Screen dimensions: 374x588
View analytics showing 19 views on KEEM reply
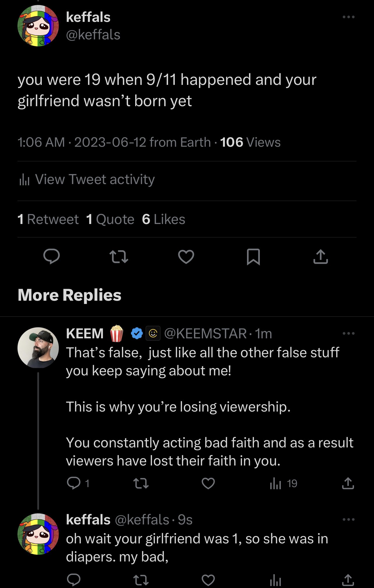point(283,484)
